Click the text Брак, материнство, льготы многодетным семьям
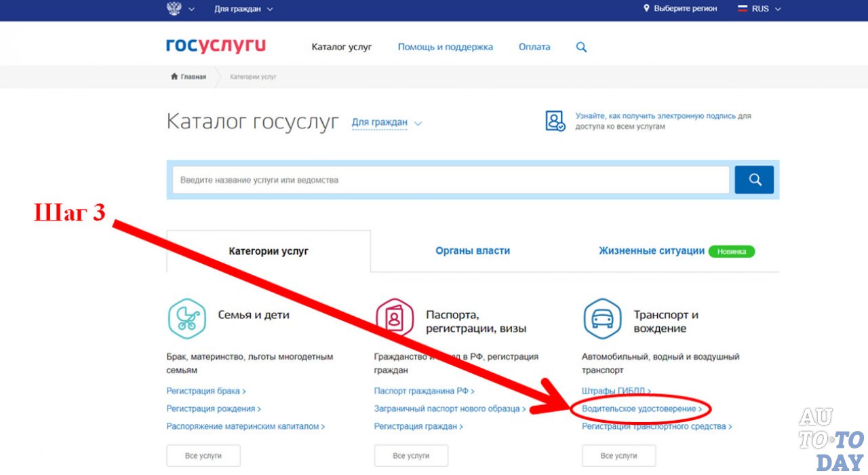This screenshot has height=475, width=868. pyautogui.click(x=250, y=363)
